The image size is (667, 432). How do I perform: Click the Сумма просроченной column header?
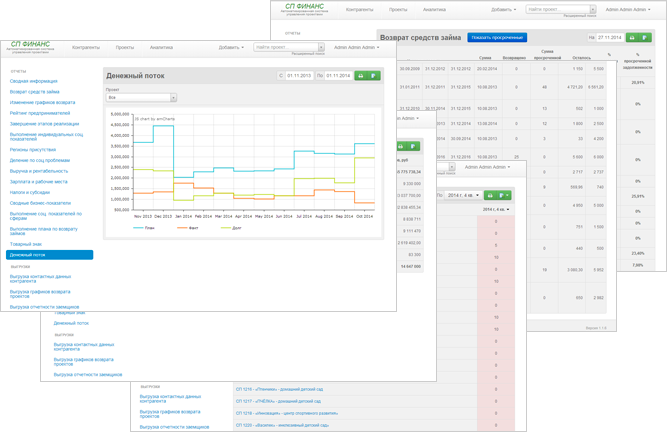pyautogui.click(x=547, y=54)
